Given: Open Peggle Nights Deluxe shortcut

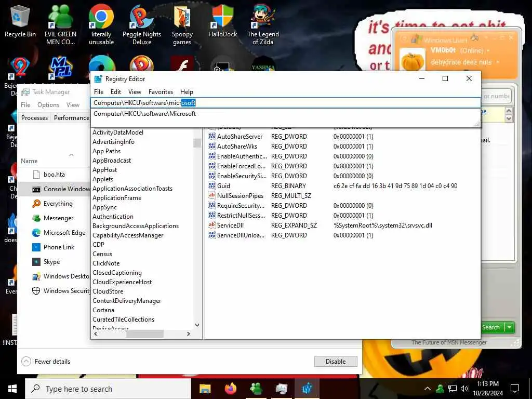Looking at the screenshot, I should pos(141,24).
